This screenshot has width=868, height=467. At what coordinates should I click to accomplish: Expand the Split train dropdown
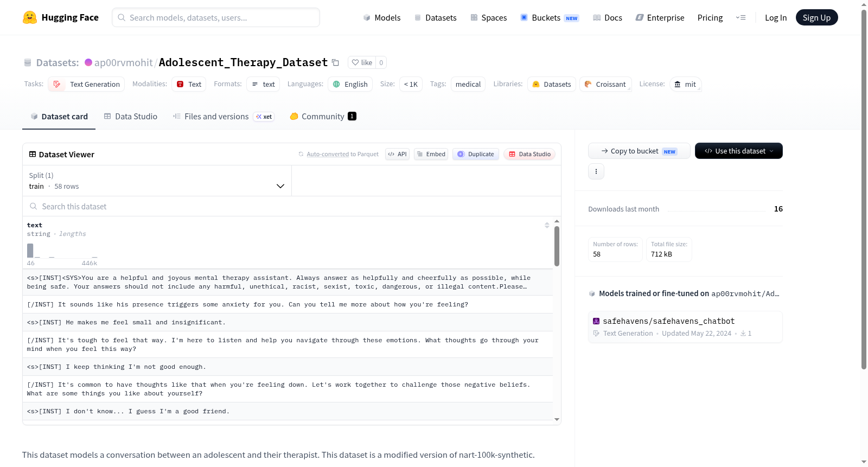(x=157, y=181)
